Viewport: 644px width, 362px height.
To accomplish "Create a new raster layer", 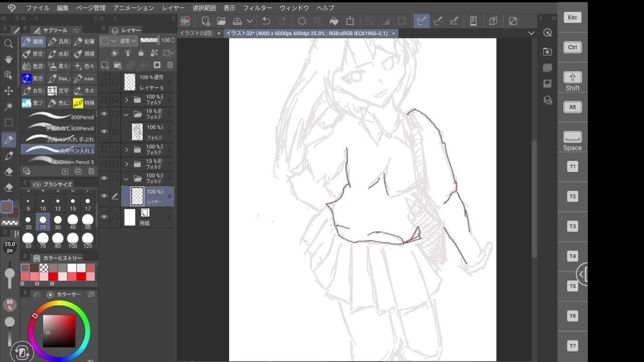I will [105, 65].
